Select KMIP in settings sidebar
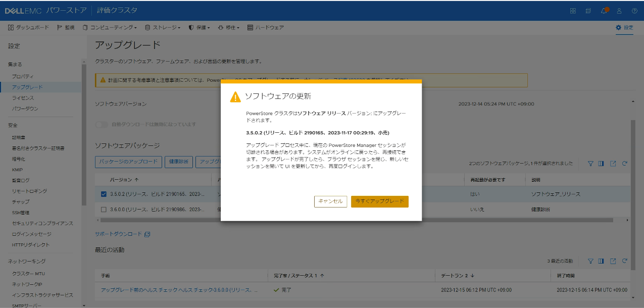 17,170
